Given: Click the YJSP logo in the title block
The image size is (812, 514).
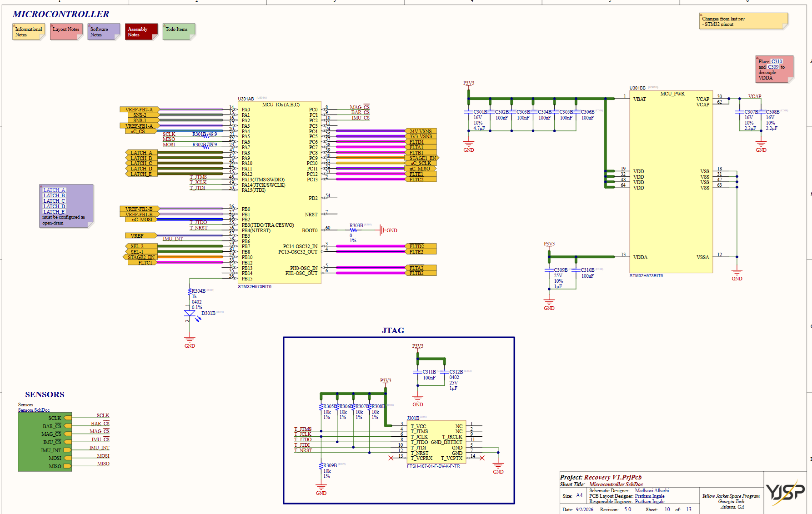Looking at the screenshot, I should pos(785,492).
